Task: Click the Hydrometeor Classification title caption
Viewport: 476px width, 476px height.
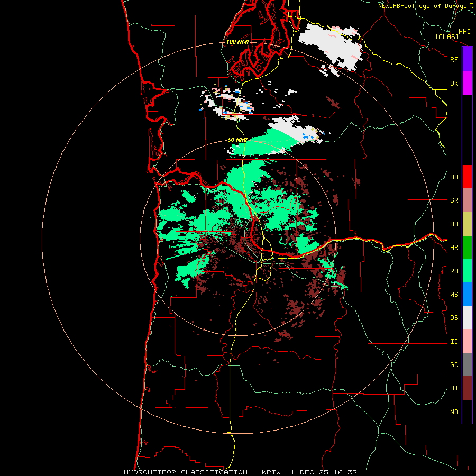Action: [240, 472]
